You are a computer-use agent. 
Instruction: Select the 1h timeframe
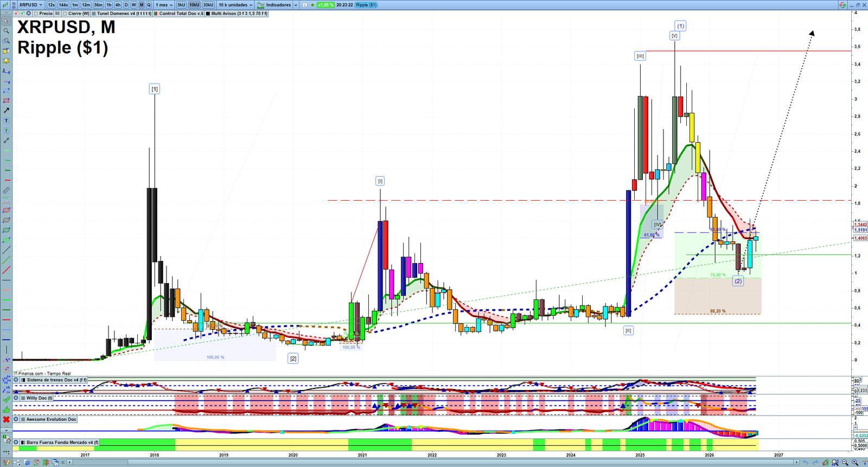109,5
